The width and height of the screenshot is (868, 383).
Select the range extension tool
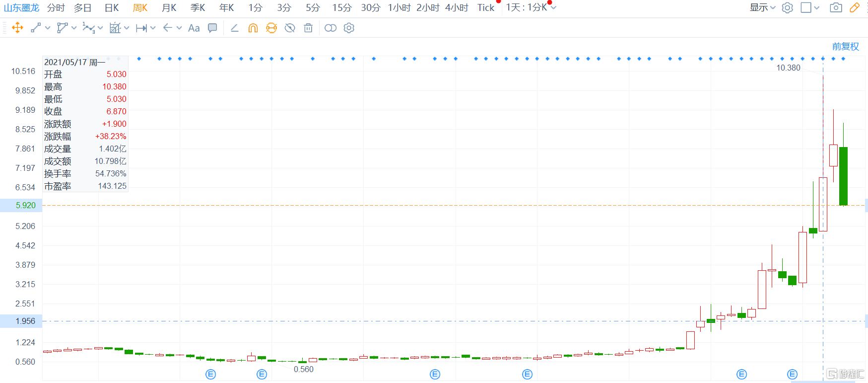141,28
